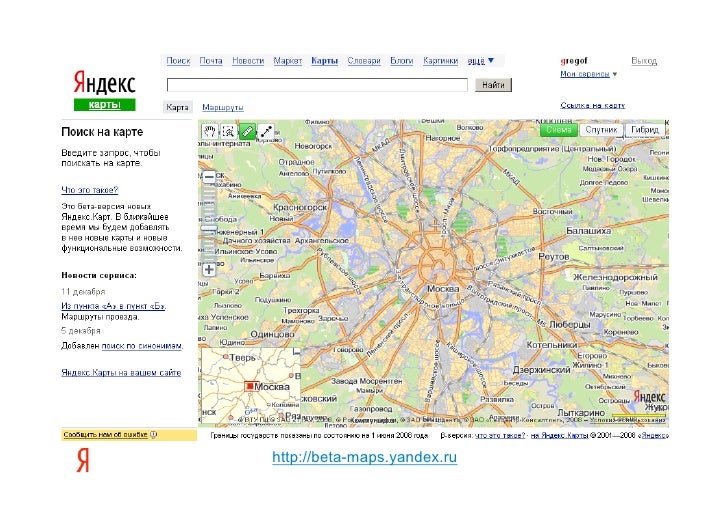Go to Новости in top navigation
Image resolution: width=728 pixels, height=514 pixels.
(x=248, y=61)
